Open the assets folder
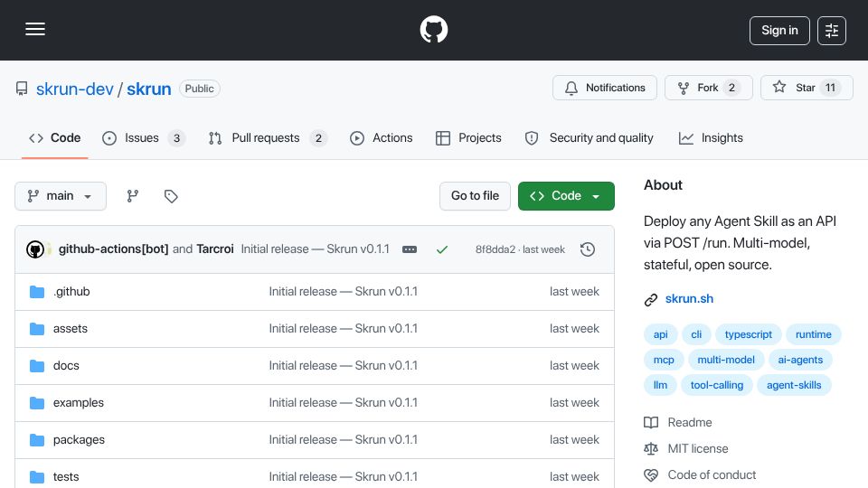The width and height of the screenshot is (868, 488). pos(71,329)
